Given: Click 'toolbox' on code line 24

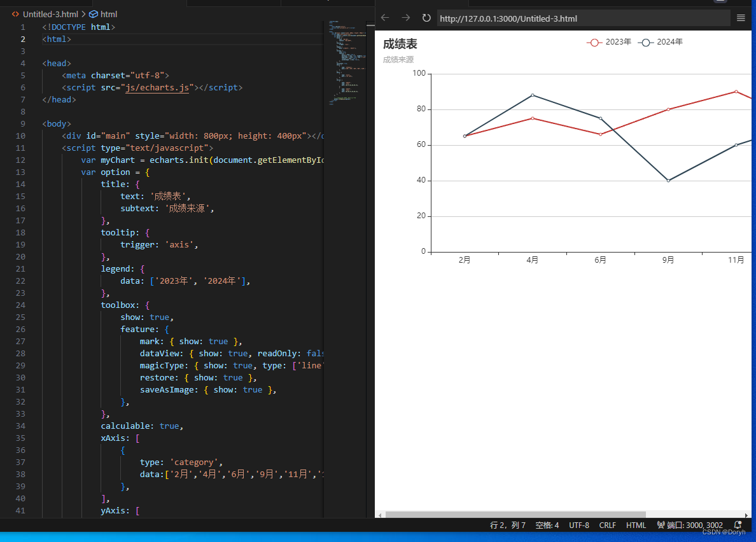Looking at the screenshot, I should point(118,305).
